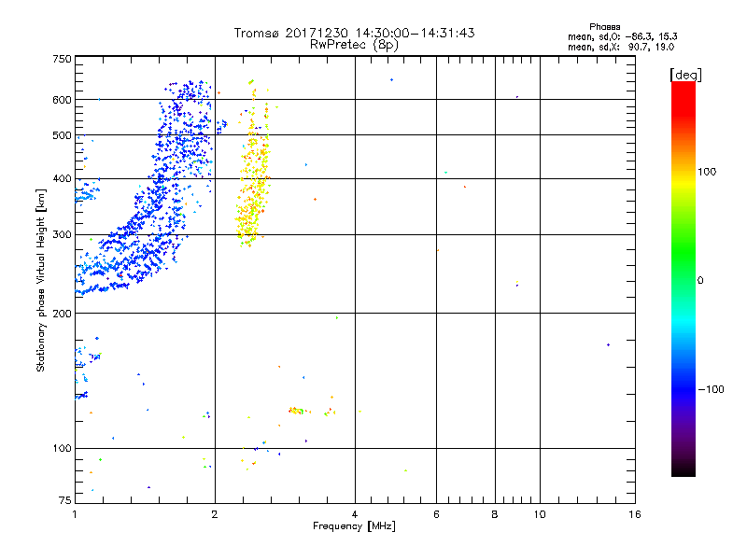The width and height of the screenshot is (747, 560).
Task: Click the 'Frequency [MHz]' axis label
Action: coord(354,526)
